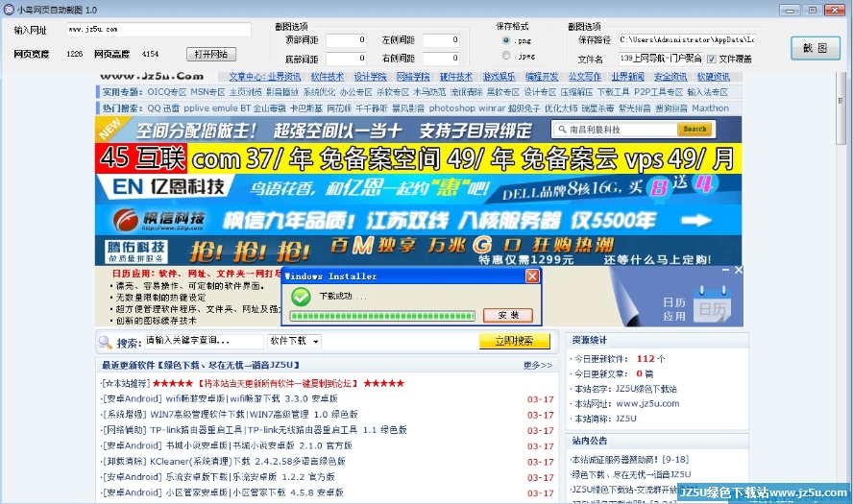Click the www.jz5u.com site address text

pyautogui.click(x=647, y=403)
